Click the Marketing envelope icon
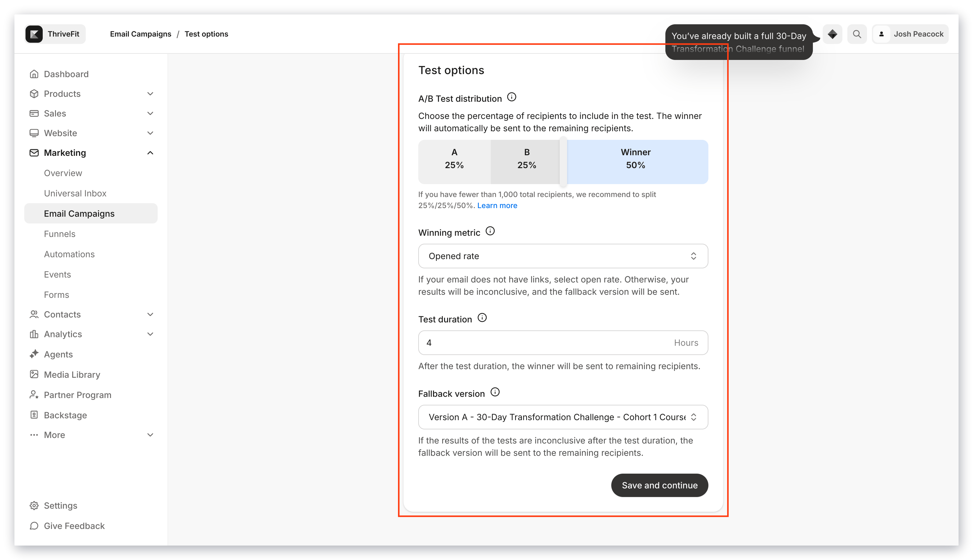Image resolution: width=973 pixels, height=560 pixels. [x=34, y=153]
